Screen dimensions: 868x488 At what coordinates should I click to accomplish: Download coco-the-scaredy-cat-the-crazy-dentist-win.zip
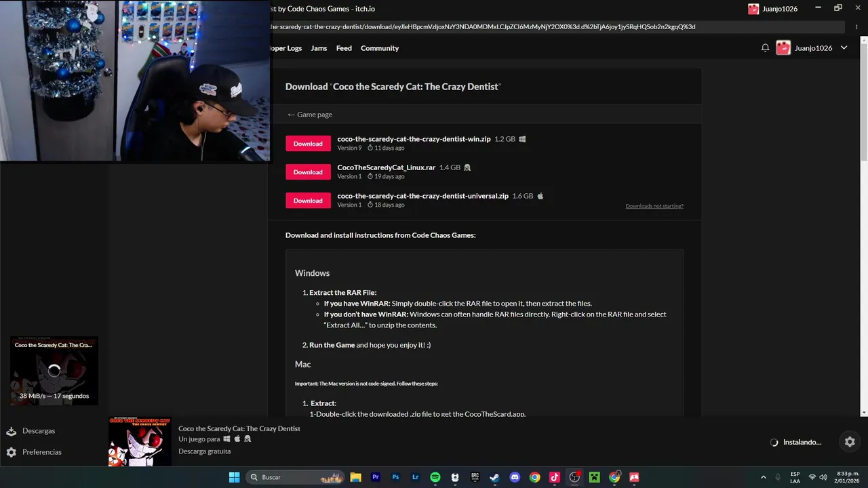tap(308, 144)
